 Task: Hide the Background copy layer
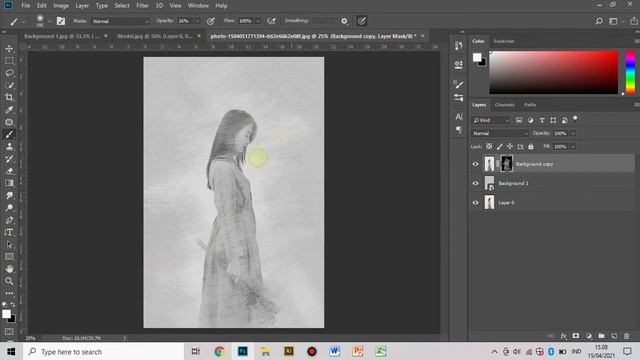[x=476, y=164]
